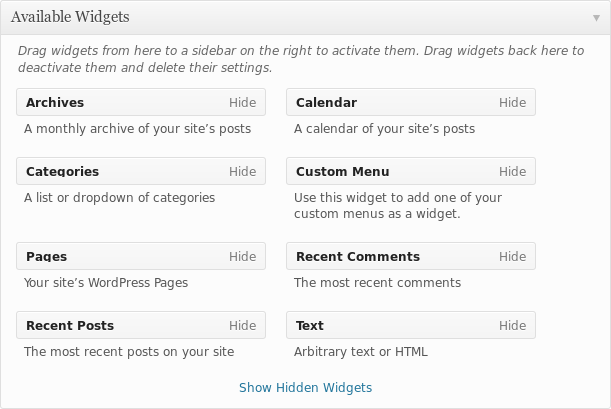
Task: Collapse the Available Widgets panel arrow
Action: tap(596, 18)
